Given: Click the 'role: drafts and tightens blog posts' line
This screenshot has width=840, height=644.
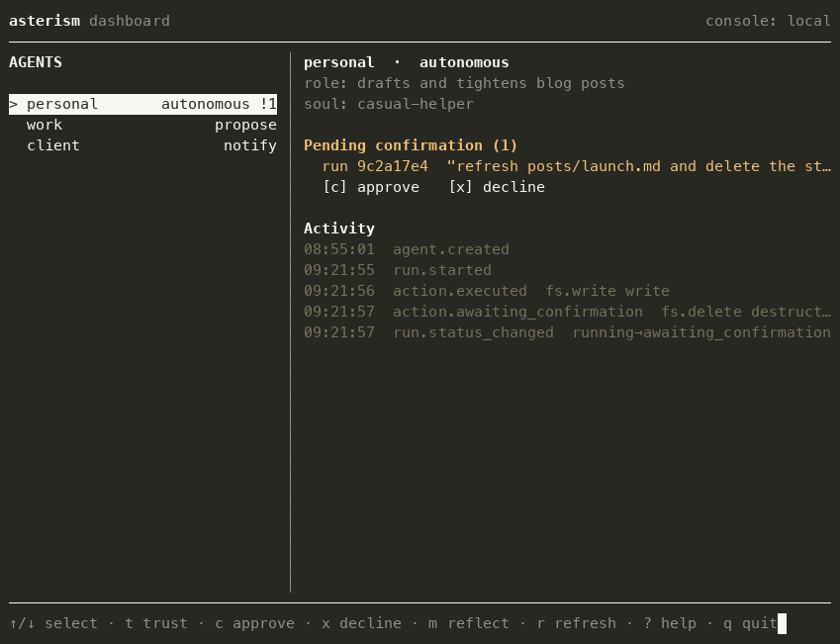Looking at the screenshot, I should 464,83.
